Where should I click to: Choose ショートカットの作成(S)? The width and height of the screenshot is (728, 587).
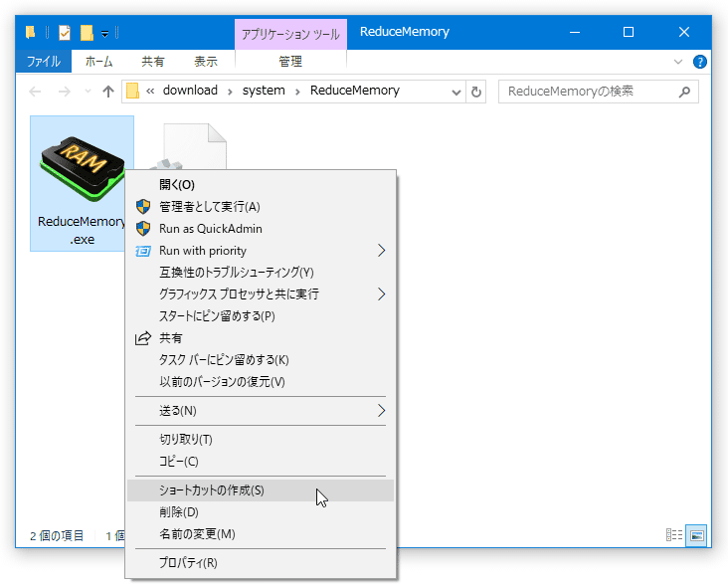(261, 490)
